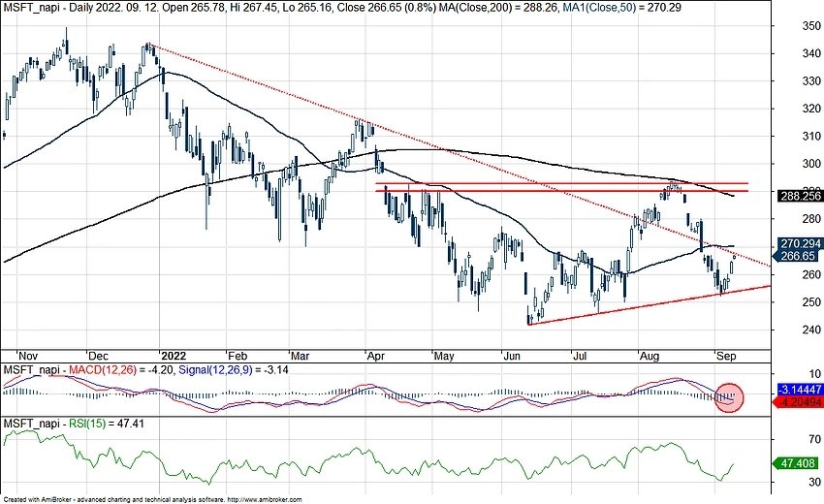Click the 330 price axis label
This screenshot has width=824, height=504.
point(810,81)
